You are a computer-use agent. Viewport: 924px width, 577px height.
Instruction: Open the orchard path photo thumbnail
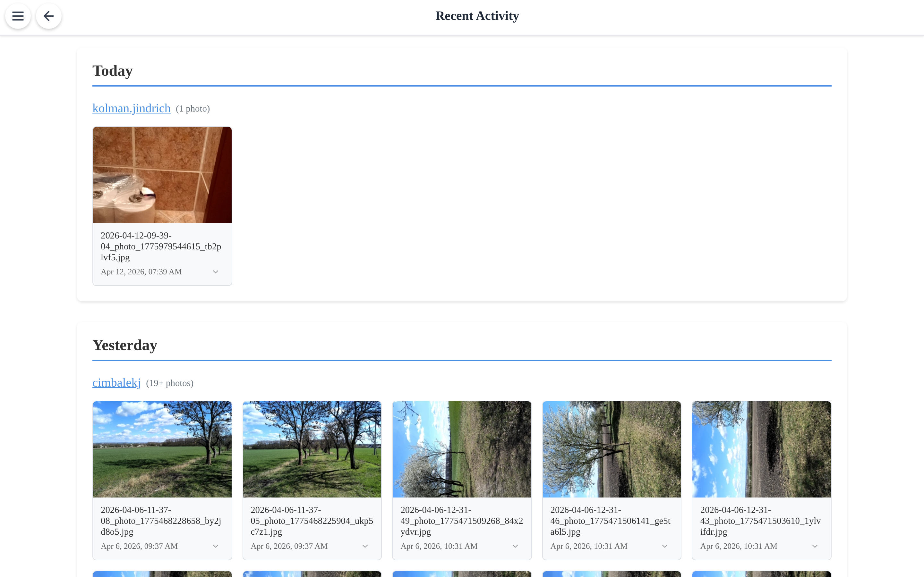click(x=312, y=449)
